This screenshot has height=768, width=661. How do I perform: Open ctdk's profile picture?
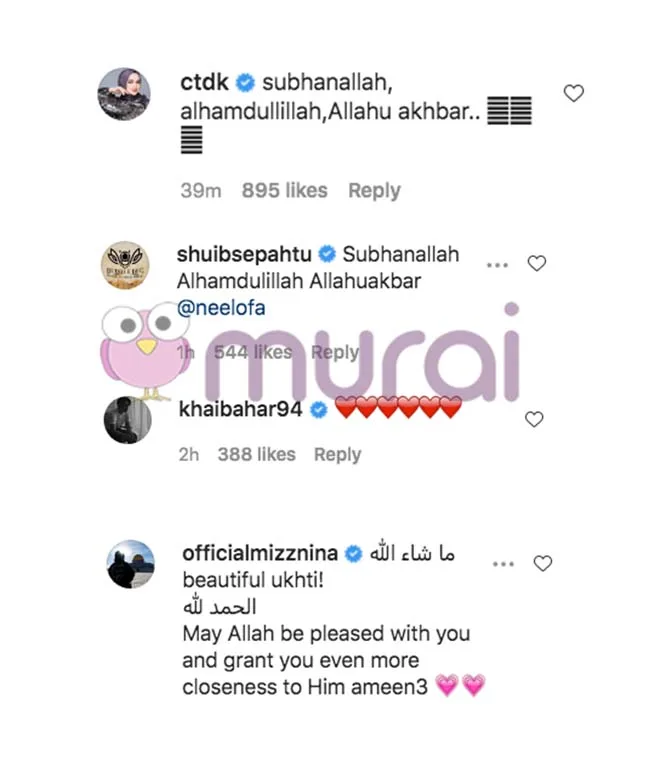[124, 94]
